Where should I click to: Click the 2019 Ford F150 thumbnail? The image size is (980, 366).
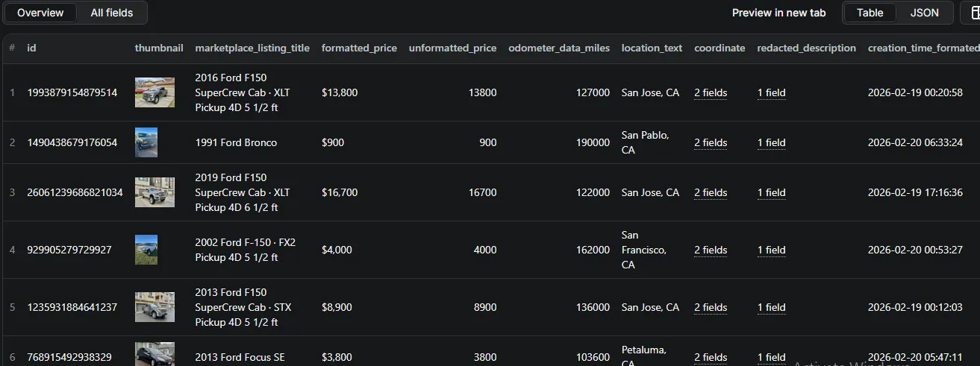(155, 192)
